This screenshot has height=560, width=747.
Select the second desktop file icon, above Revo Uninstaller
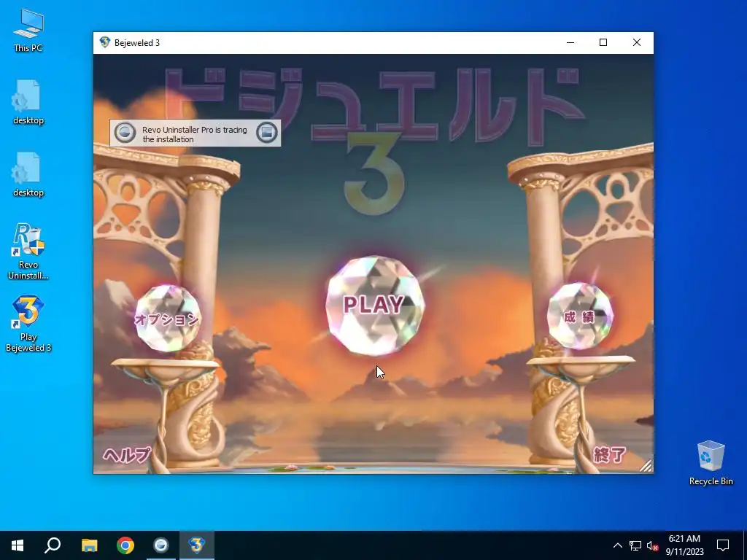point(28,175)
